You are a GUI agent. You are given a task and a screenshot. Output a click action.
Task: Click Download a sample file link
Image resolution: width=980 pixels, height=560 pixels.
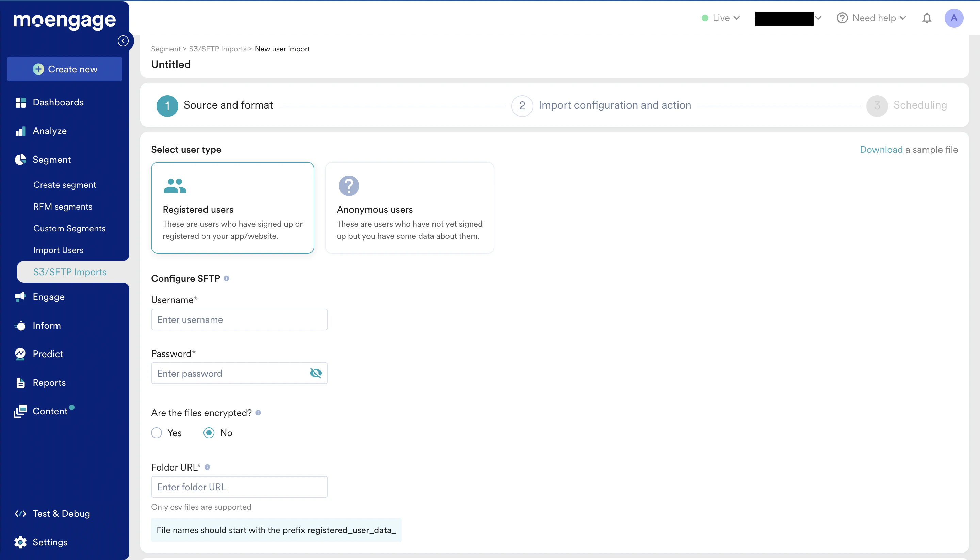coord(881,150)
